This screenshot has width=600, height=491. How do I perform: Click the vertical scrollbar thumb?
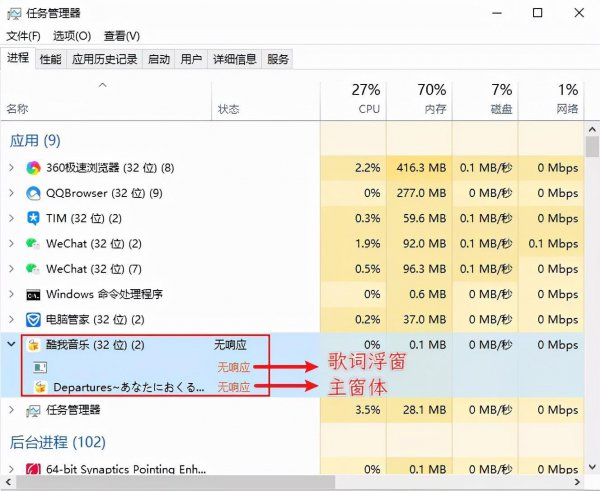click(x=592, y=147)
